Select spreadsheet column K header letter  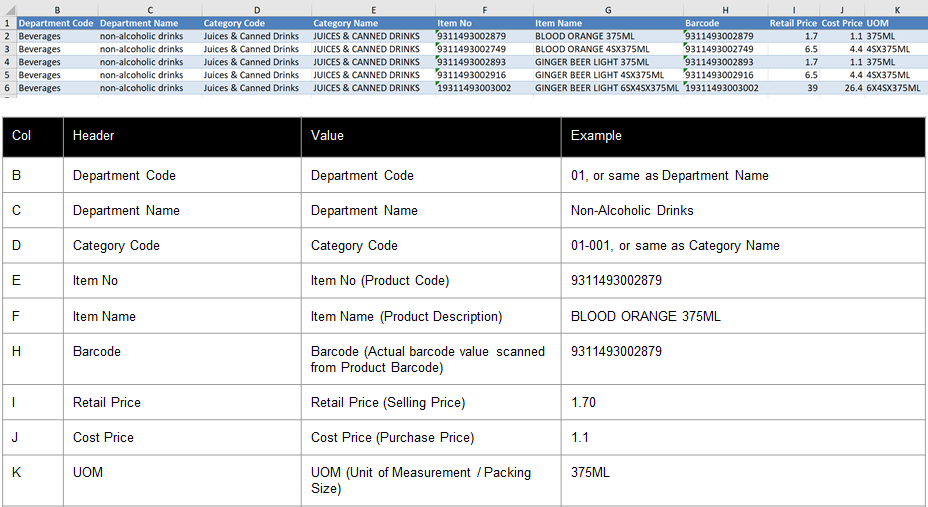[x=897, y=10]
